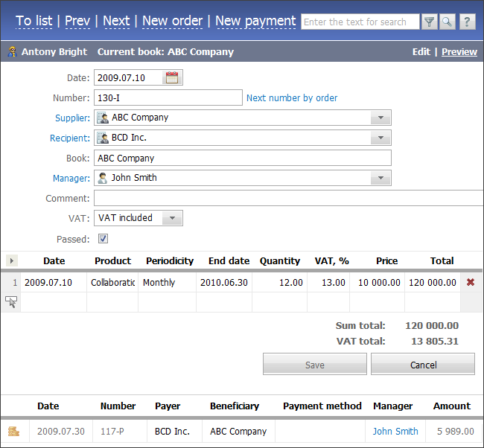Expand the Supplier dropdown arrow
Screen dimensions: 484x448
coord(380,118)
